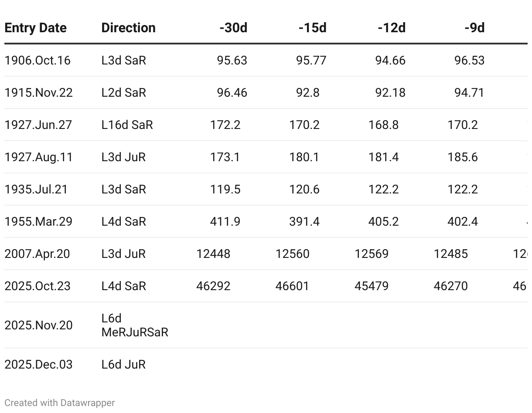Click the 2007.Apr.20 entry date
The width and height of the screenshot is (532, 413).
point(37,254)
